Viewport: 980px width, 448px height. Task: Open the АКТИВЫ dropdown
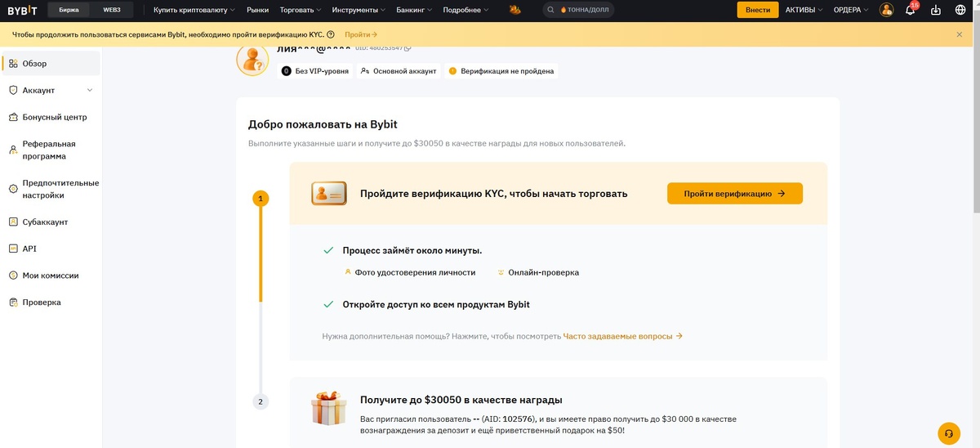pos(804,10)
